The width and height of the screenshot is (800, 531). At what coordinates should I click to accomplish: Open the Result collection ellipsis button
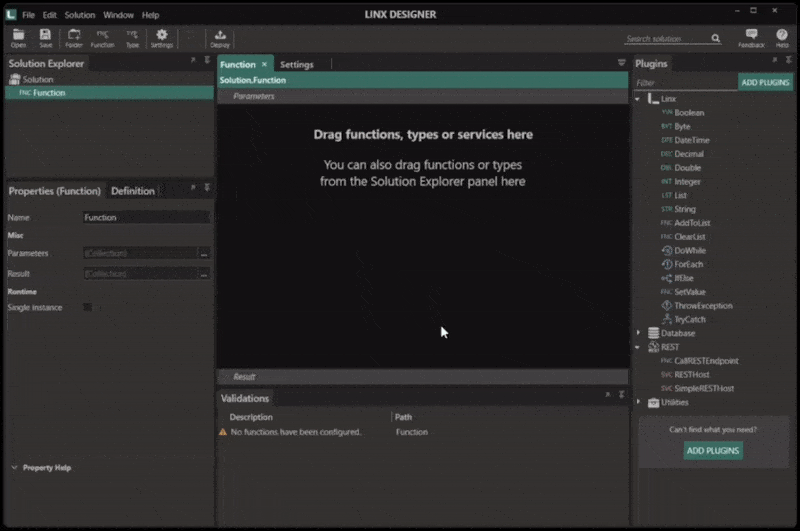tap(204, 274)
